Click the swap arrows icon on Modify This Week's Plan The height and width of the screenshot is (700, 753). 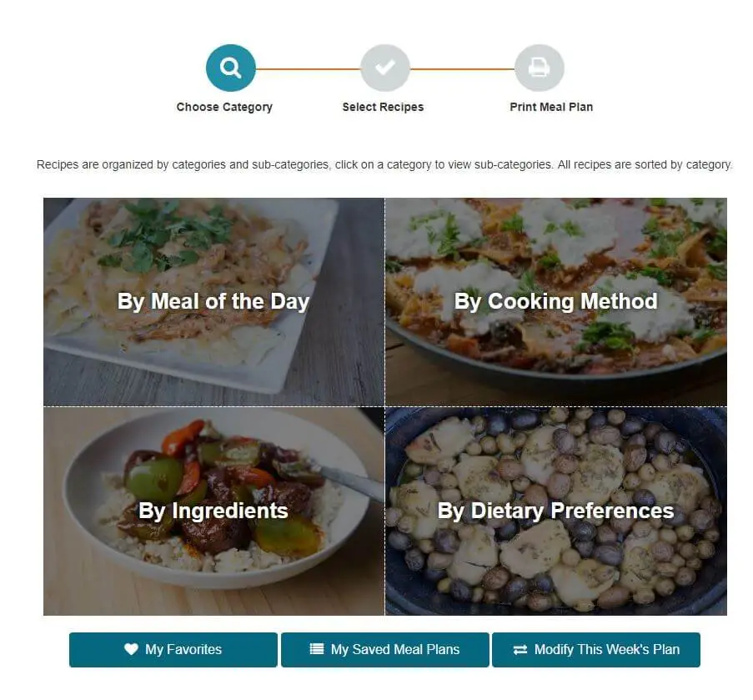pyautogui.click(x=520, y=650)
